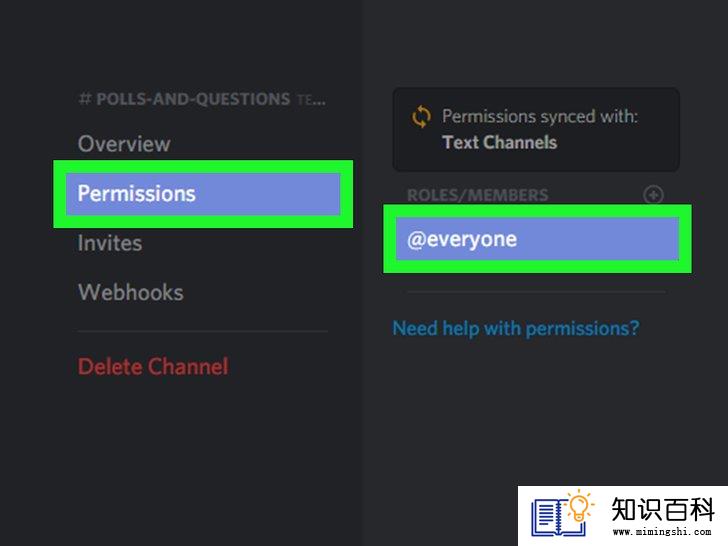The width and height of the screenshot is (728, 546).
Task: Click the POLLS-AND-QUESTIONS channel title
Action: click(193, 99)
